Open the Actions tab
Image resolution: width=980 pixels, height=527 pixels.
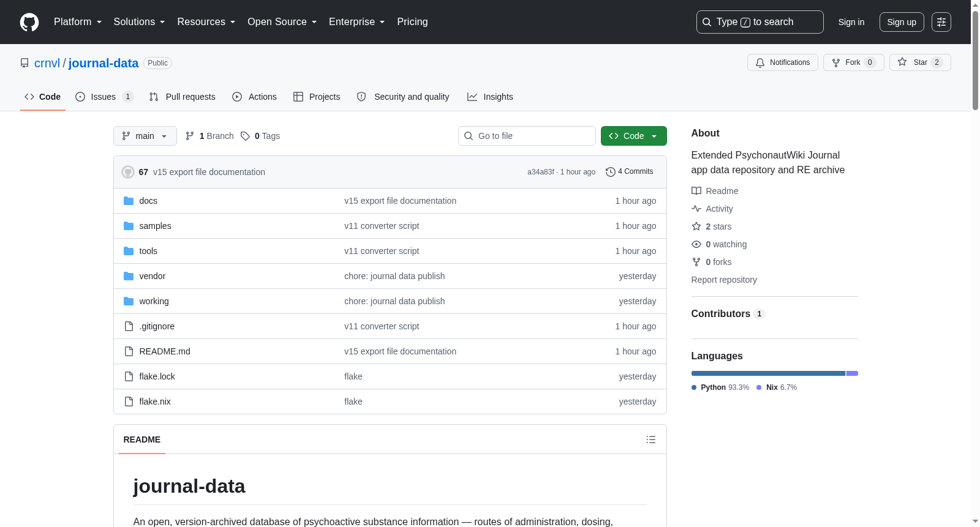pos(254,97)
